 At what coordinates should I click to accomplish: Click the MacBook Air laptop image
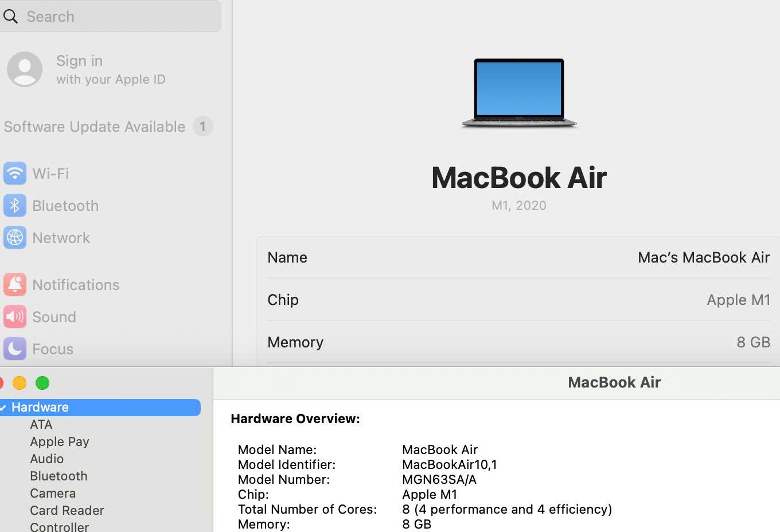pos(519,93)
